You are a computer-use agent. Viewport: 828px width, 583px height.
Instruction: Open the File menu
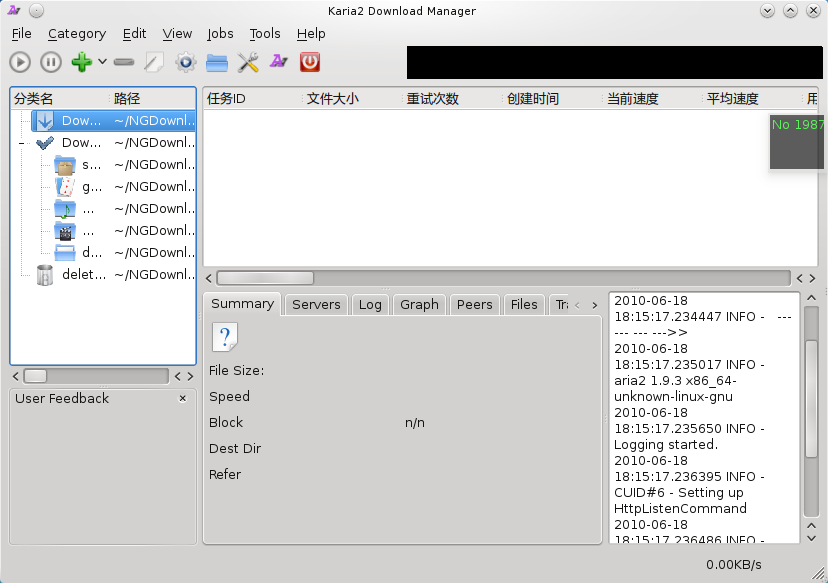click(x=22, y=34)
